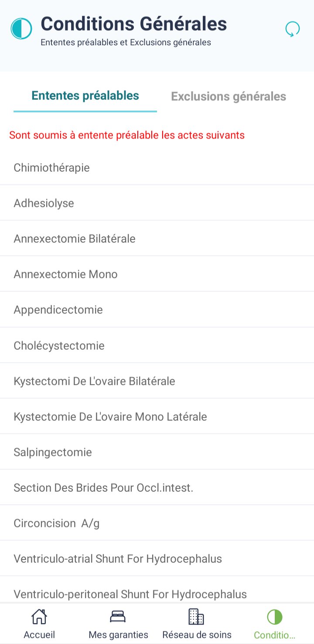This screenshot has height=644, width=314.
Task: Choose the Circoncision A/g item
Action: tap(157, 523)
